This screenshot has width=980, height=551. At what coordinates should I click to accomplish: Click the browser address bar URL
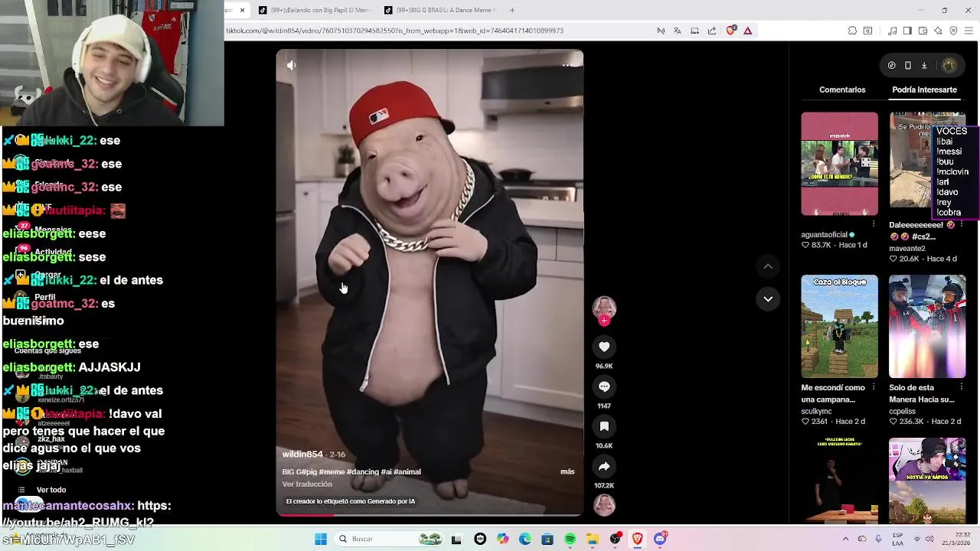point(394,31)
